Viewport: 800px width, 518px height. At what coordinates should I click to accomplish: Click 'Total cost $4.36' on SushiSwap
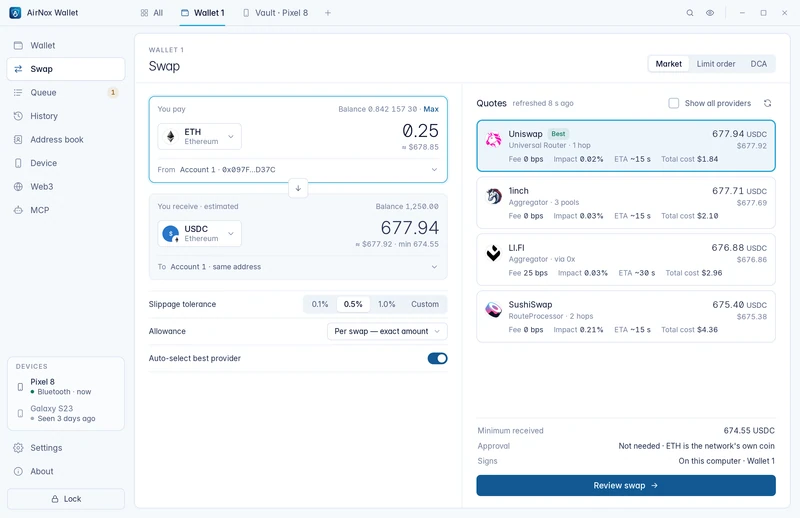tap(689, 330)
